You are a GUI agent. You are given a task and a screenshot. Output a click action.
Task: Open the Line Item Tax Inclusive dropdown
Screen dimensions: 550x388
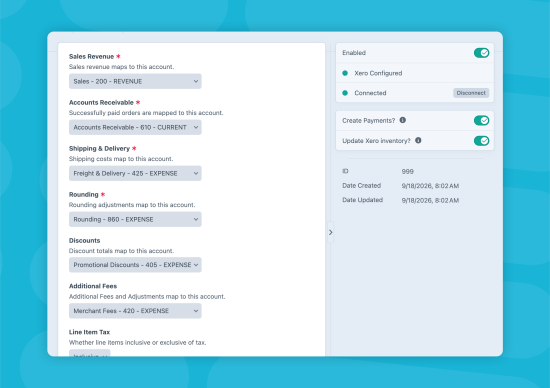[x=89, y=353]
